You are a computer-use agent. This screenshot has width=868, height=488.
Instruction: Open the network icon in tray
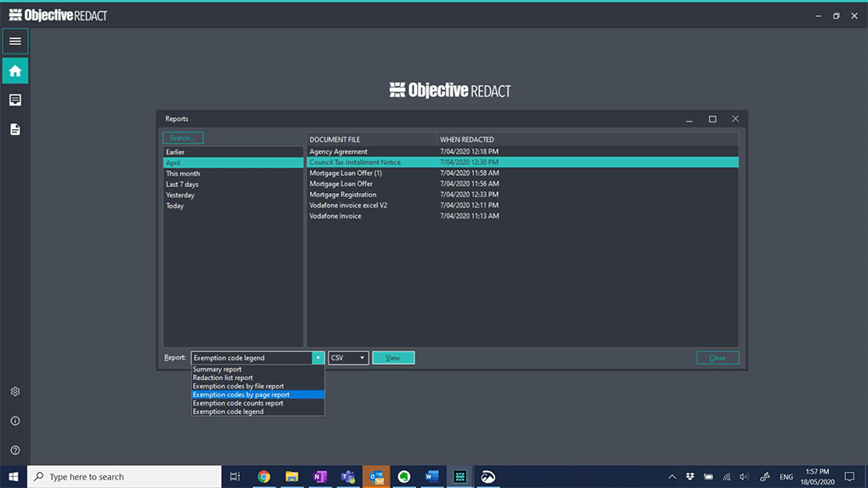pos(727,476)
